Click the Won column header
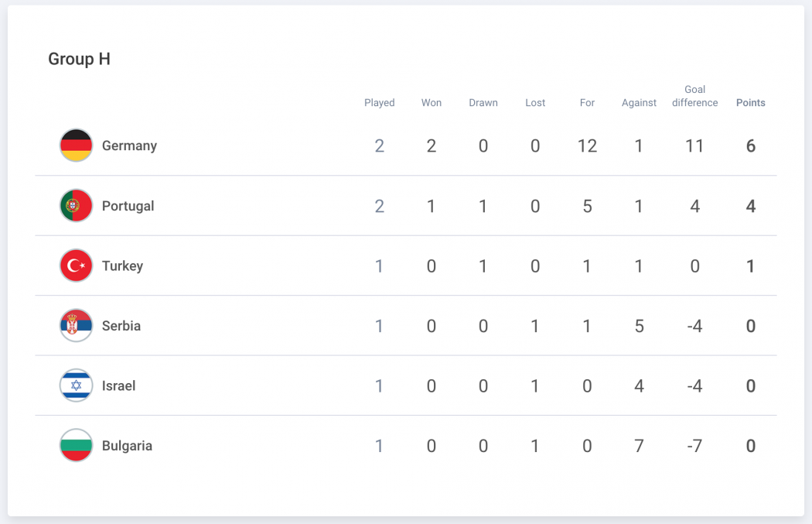This screenshot has width=812, height=524. click(431, 103)
